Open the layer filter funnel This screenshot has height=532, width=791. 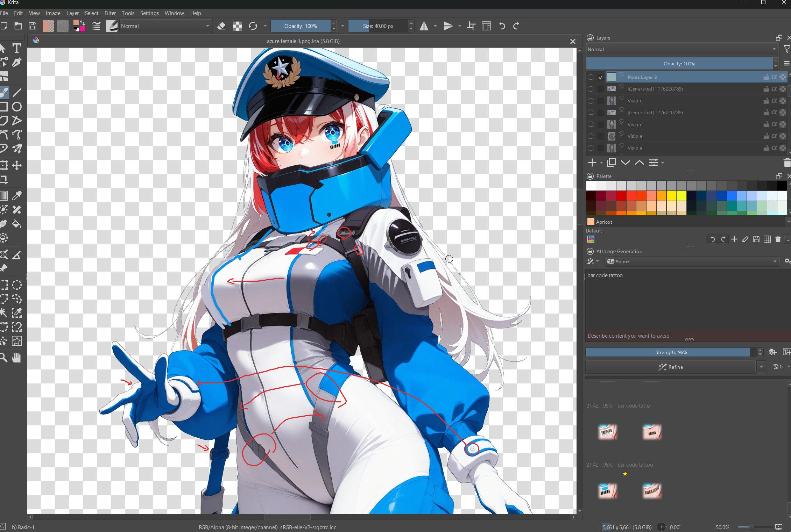[786, 49]
